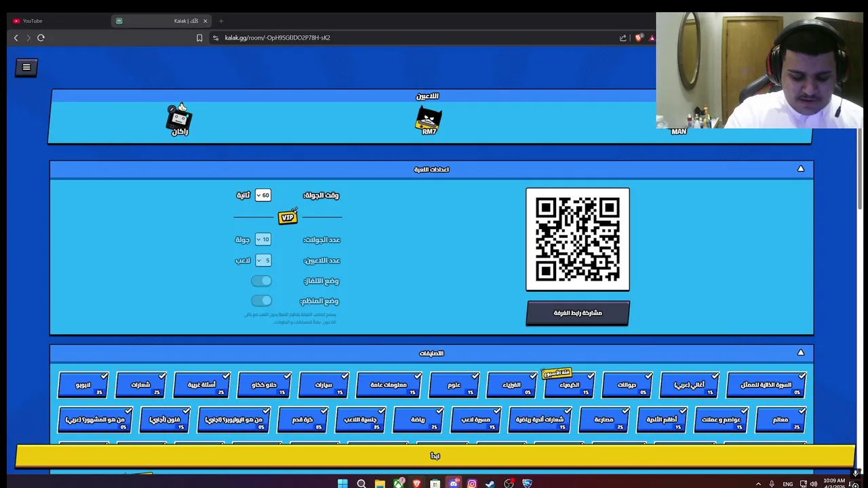Open Xbox app from taskbar
Image resolution: width=868 pixels, height=488 pixels.
coord(398,483)
